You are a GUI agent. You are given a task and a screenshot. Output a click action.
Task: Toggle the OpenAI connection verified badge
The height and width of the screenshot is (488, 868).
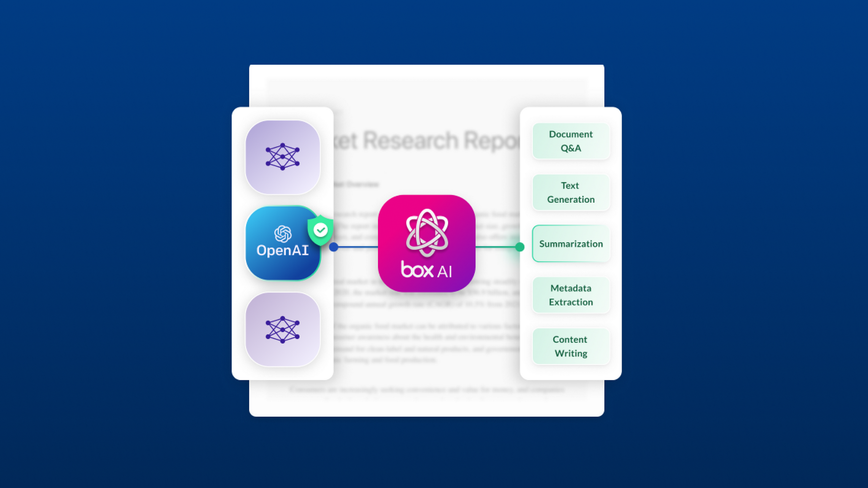tap(319, 230)
